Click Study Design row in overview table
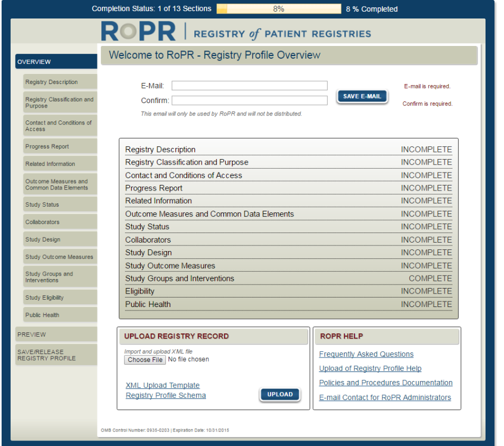 tap(288, 253)
